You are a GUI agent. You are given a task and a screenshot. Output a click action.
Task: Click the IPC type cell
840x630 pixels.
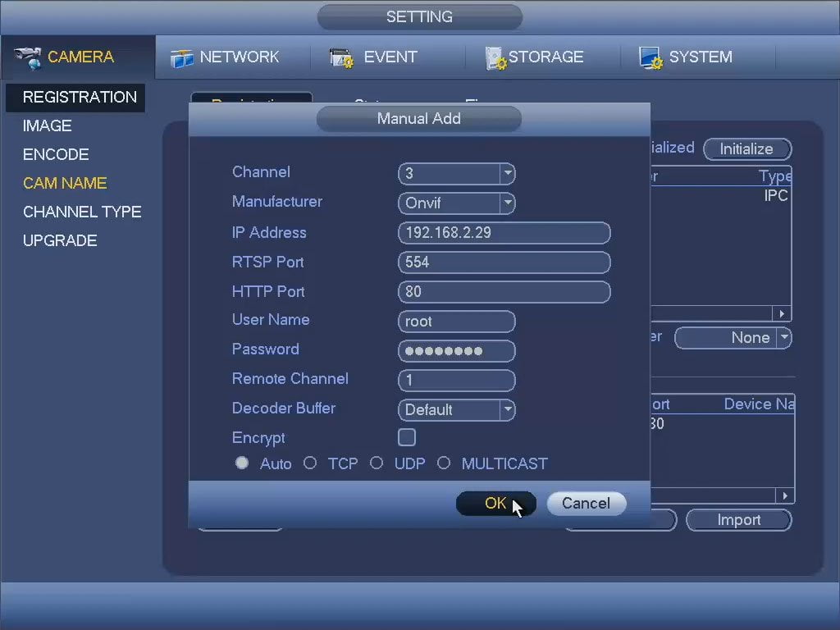coord(776,196)
